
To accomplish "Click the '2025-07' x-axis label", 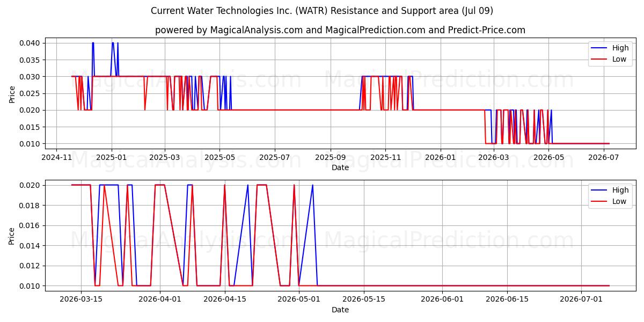I will (274, 158).
